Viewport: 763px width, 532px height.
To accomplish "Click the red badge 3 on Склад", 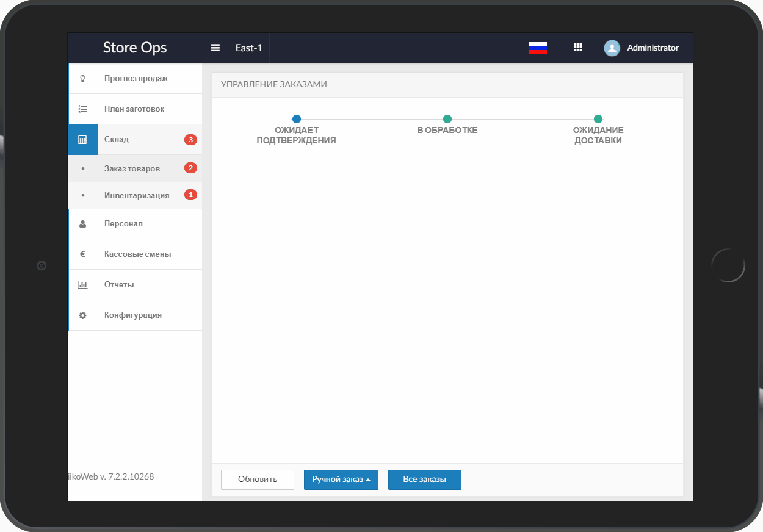I will [190, 140].
